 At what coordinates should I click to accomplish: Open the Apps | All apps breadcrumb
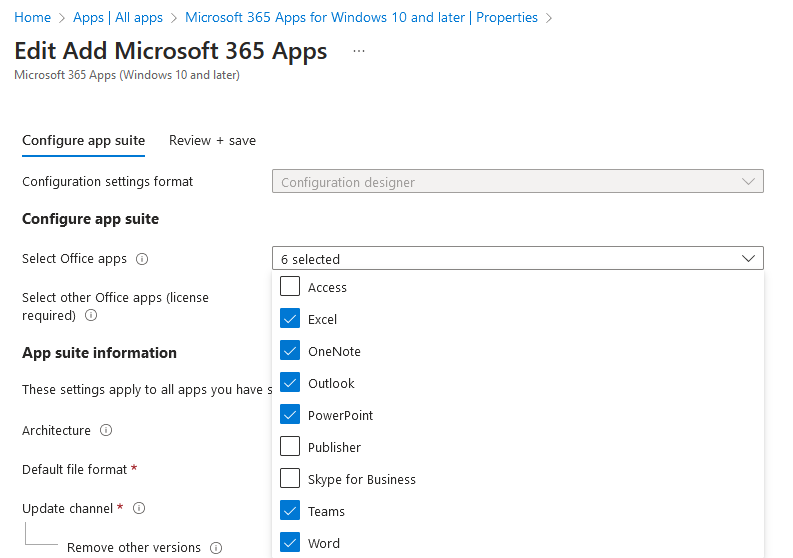click(x=118, y=17)
